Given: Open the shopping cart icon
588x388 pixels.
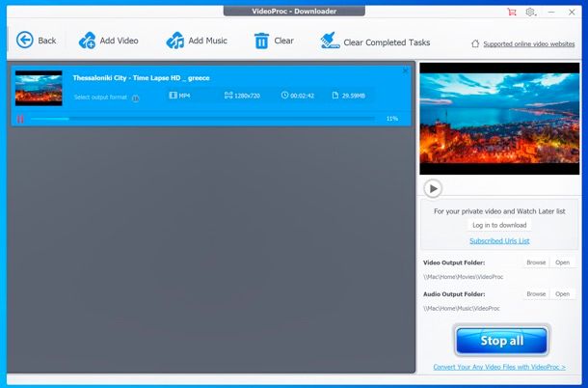Looking at the screenshot, I should pyautogui.click(x=512, y=12).
